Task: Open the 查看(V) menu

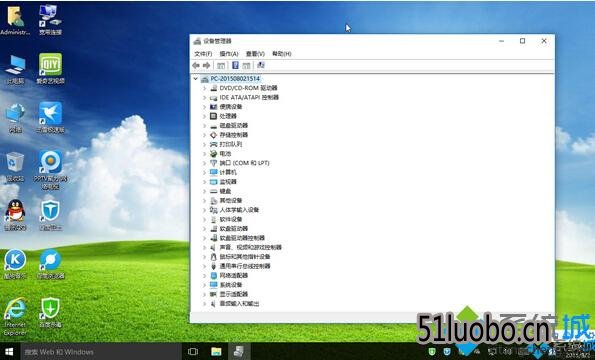Action: (255, 54)
